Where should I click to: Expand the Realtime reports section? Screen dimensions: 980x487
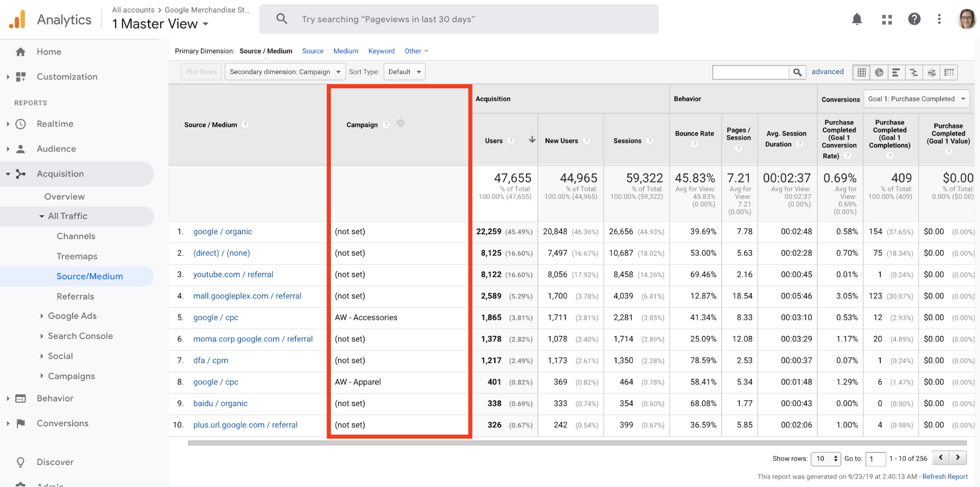pos(8,124)
